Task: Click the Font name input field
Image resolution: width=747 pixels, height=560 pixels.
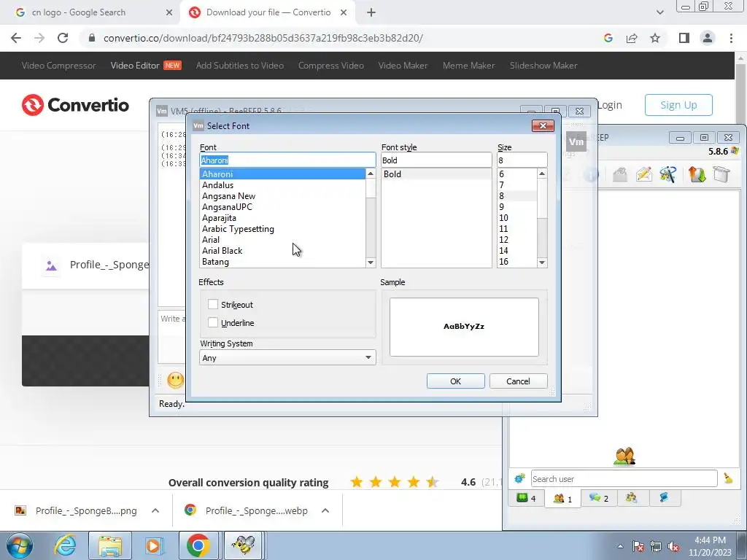Action: (287, 160)
